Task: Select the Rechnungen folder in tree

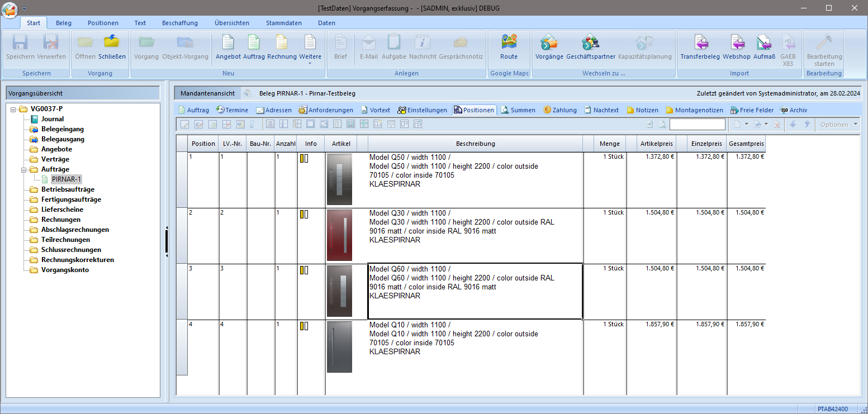Action: [x=60, y=220]
